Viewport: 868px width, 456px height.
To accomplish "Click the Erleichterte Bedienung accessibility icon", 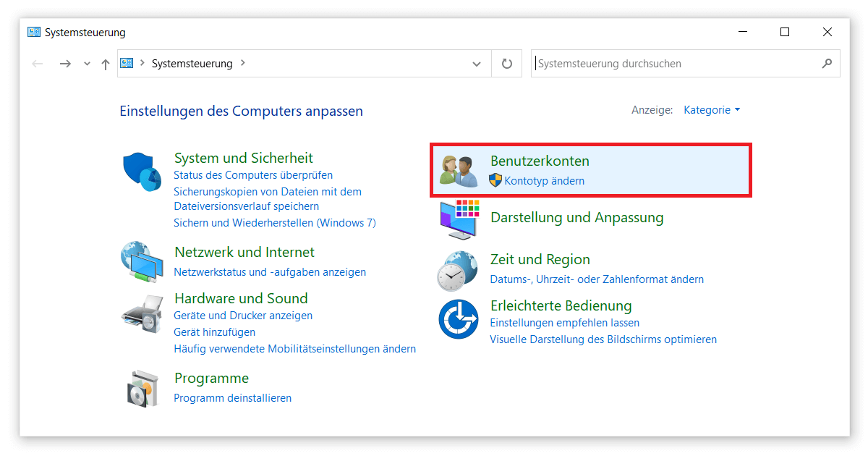I will 458,318.
